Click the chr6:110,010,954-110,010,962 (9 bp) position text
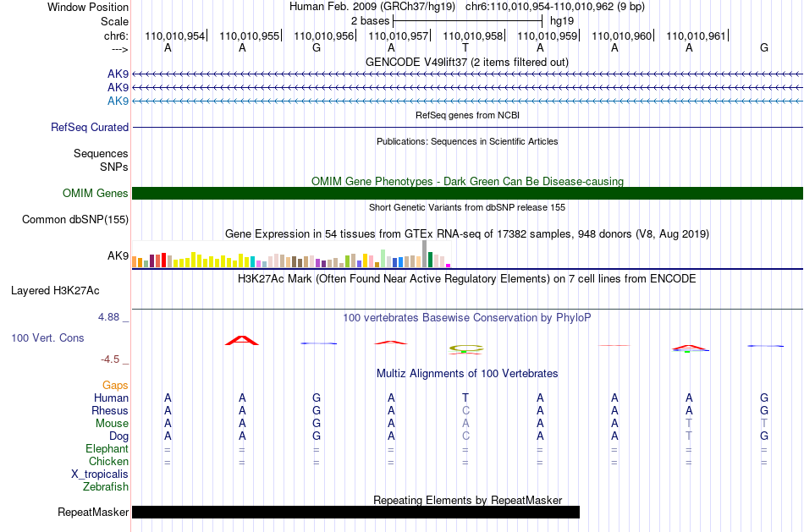This screenshot has height=532, width=804. point(555,7)
